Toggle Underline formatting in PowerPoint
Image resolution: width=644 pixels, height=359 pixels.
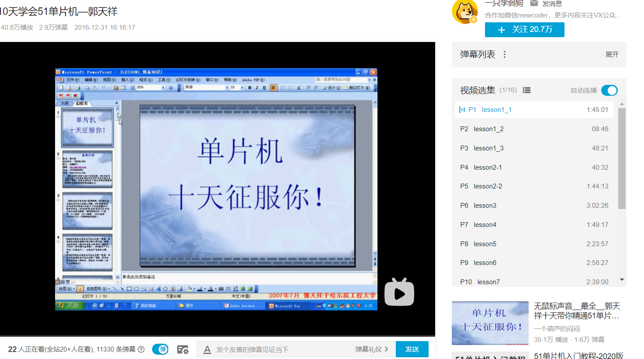[263, 88]
